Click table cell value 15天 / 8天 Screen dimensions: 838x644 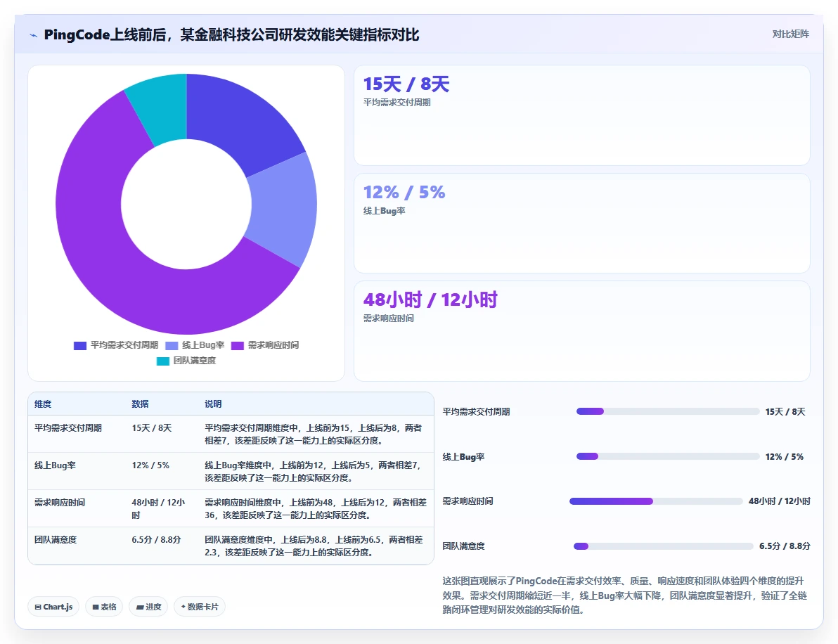152,428
